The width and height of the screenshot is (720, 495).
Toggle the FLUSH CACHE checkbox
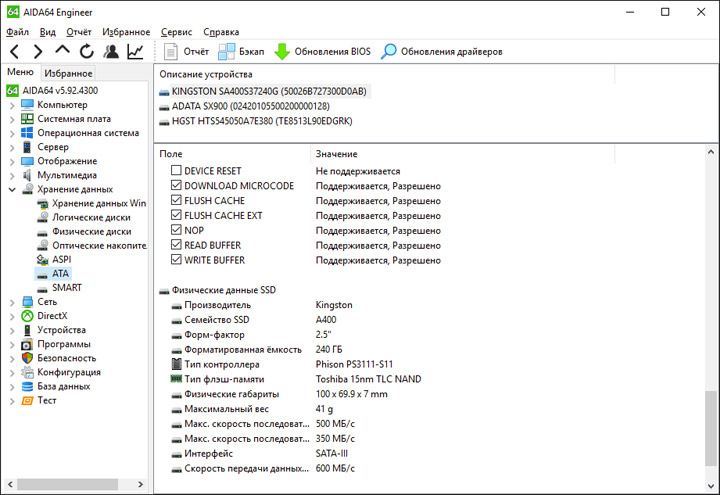(x=176, y=200)
